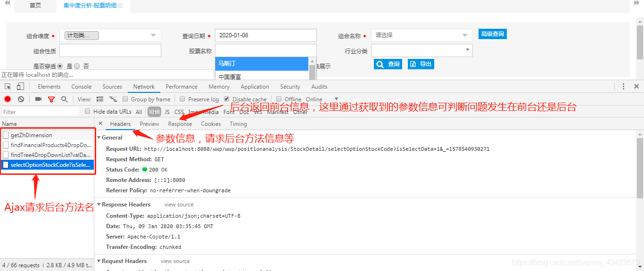Screen dimensions: 644x271
Task: Enable Group by frame checkbox
Action: coord(125,99)
